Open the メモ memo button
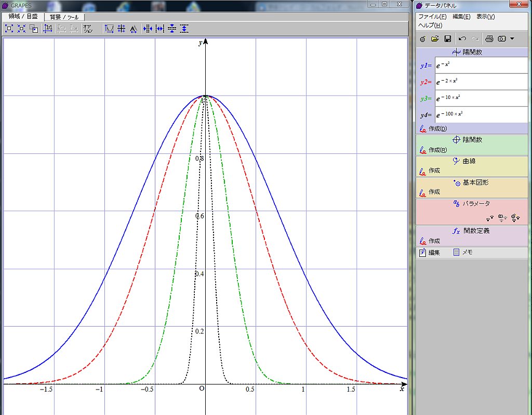This screenshot has height=415, width=532. tap(462, 253)
